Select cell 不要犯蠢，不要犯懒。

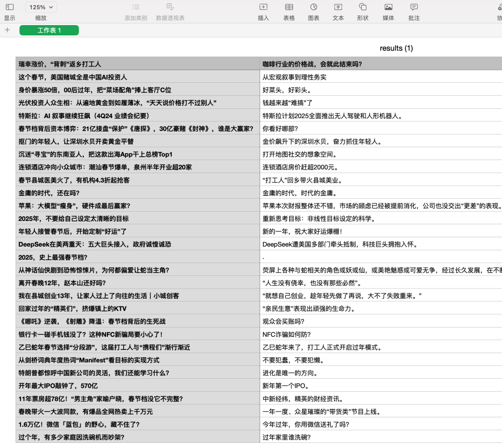(x=381, y=360)
